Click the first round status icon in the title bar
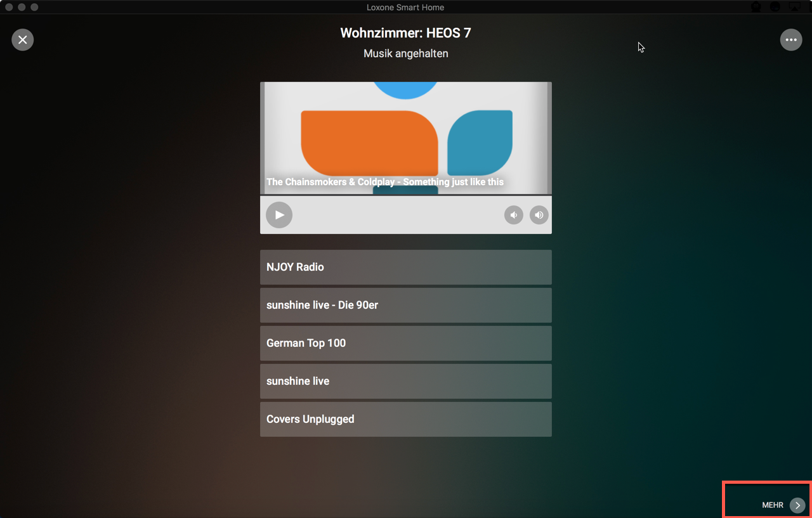The height and width of the screenshot is (518, 812). click(x=756, y=7)
